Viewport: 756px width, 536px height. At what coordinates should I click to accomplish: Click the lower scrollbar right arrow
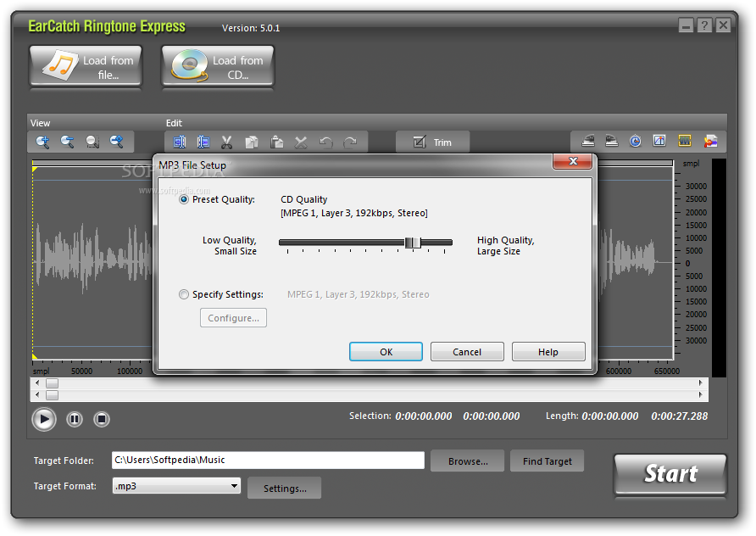[701, 395]
